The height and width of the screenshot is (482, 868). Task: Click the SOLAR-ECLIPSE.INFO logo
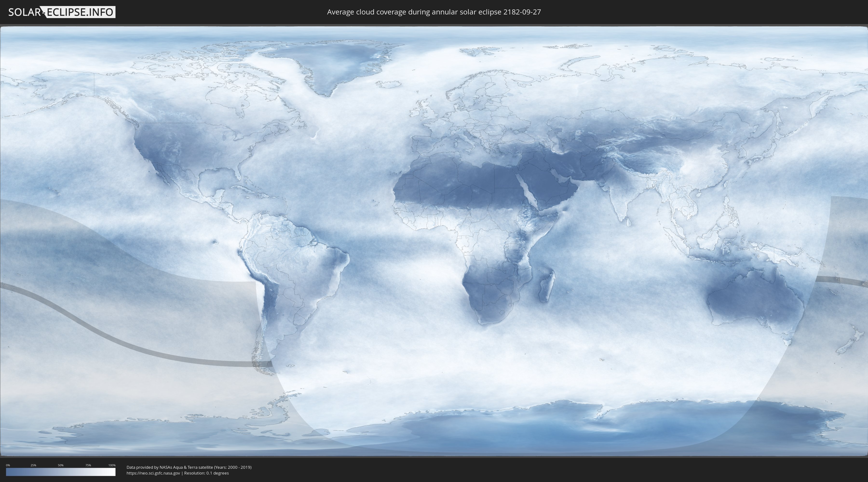tap(62, 12)
